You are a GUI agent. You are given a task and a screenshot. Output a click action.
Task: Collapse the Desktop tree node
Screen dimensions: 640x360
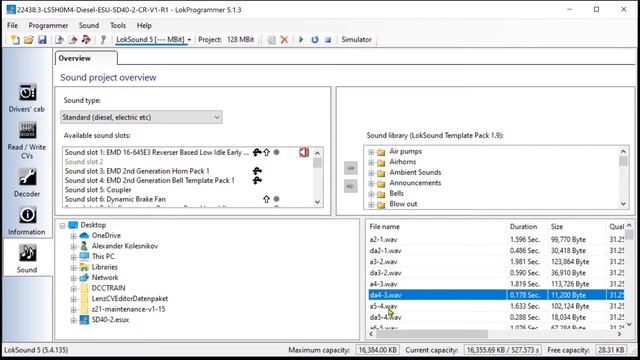click(62, 225)
